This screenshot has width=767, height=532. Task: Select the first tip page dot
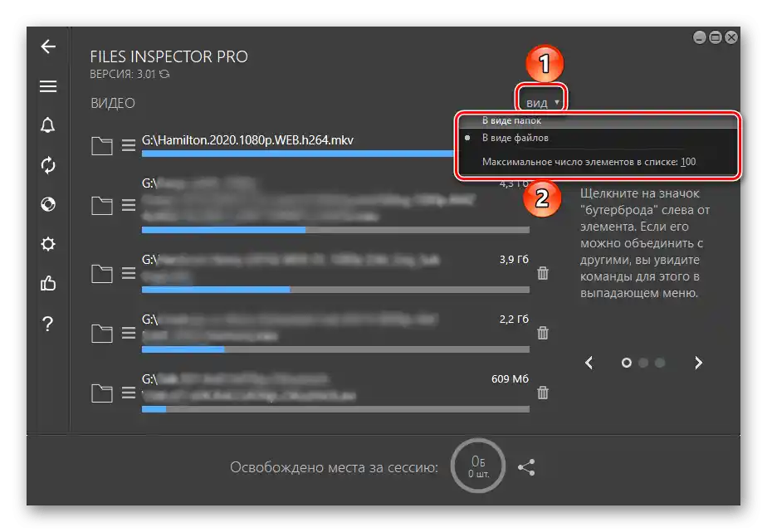click(x=626, y=363)
